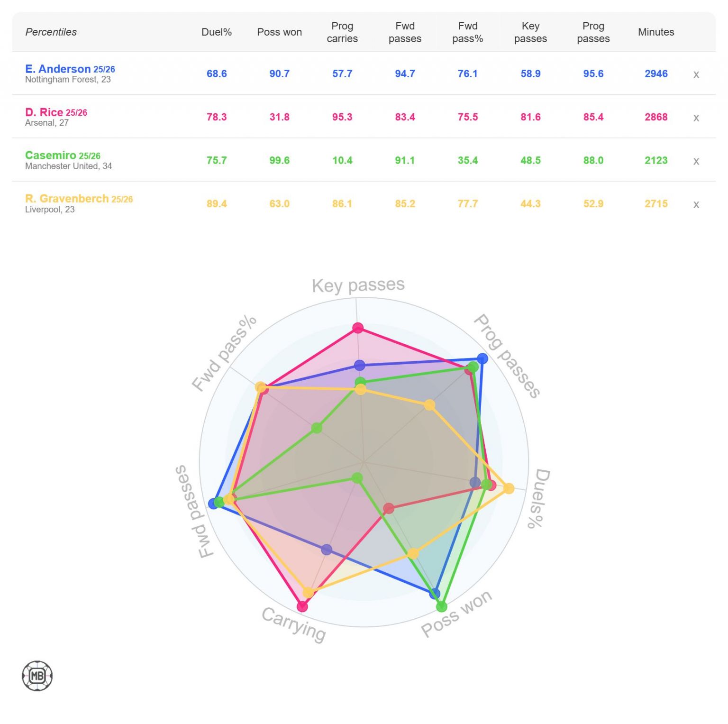
Task: Select the Minutes column header
Action: [656, 32]
